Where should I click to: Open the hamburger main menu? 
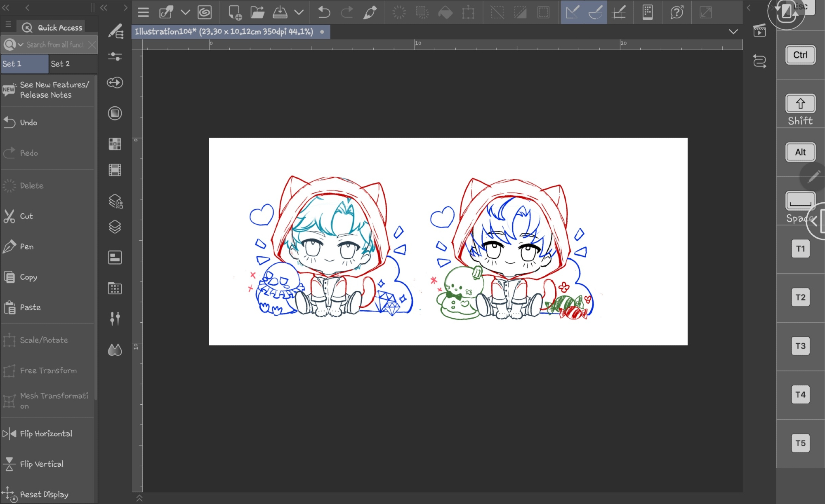point(143,12)
